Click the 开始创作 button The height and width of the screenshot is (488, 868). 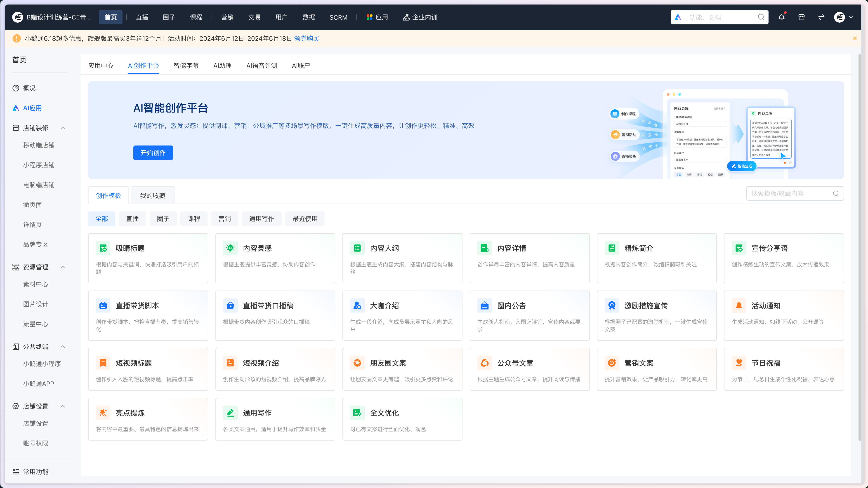click(x=153, y=153)
